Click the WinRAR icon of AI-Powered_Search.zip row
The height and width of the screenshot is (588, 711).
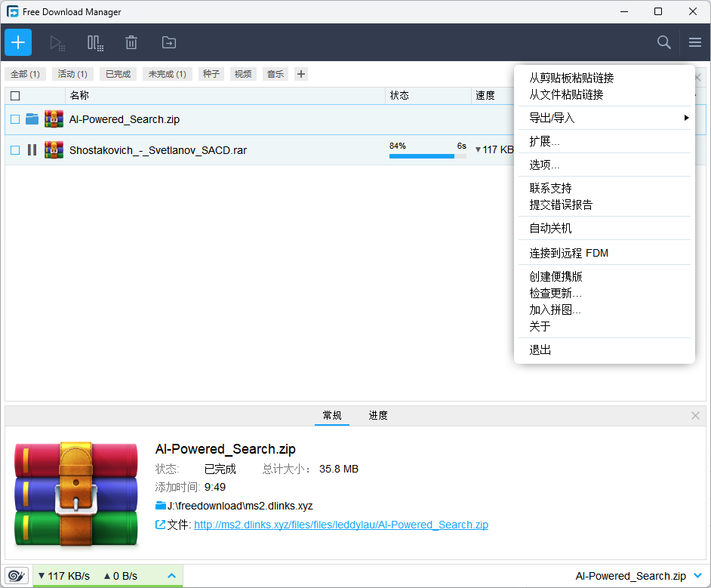click(54, 119)
